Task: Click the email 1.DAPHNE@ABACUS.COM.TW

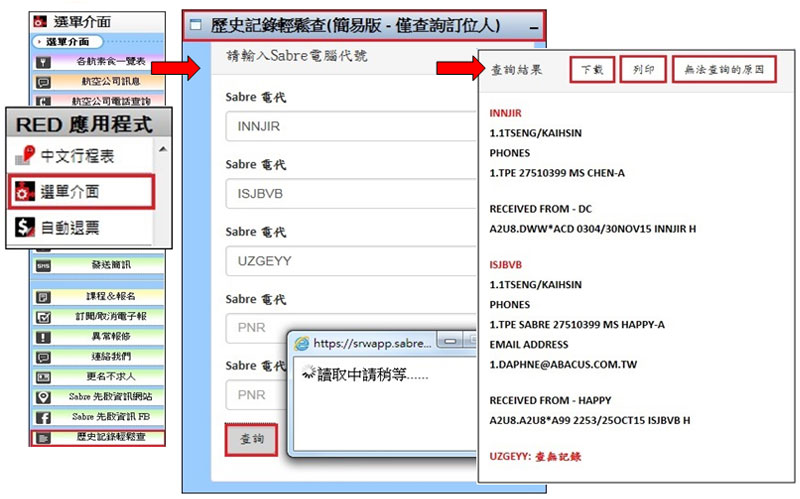Action: 563,365
